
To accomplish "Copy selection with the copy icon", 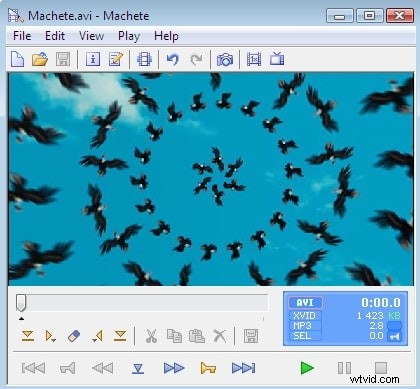I will [x=174, y=336].
